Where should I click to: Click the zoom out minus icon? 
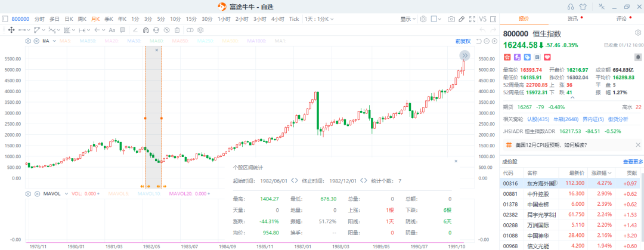487,41
